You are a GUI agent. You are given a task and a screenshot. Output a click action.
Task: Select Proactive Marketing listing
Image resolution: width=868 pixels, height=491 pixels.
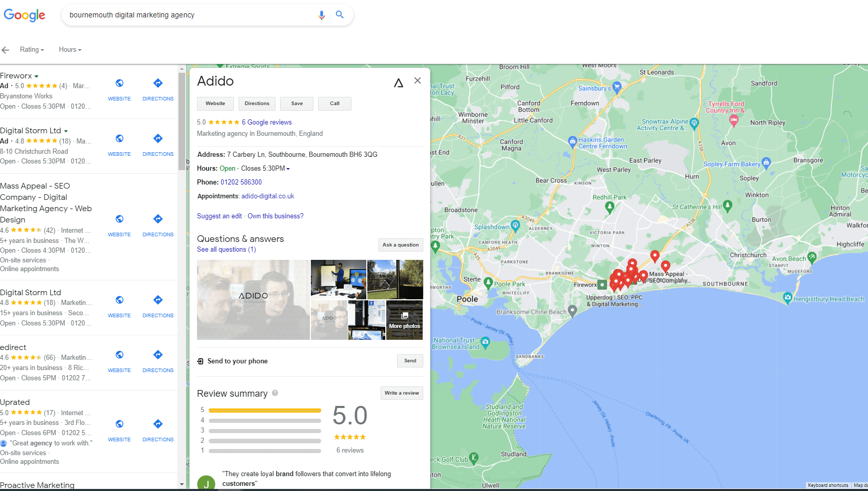[37, 485]
